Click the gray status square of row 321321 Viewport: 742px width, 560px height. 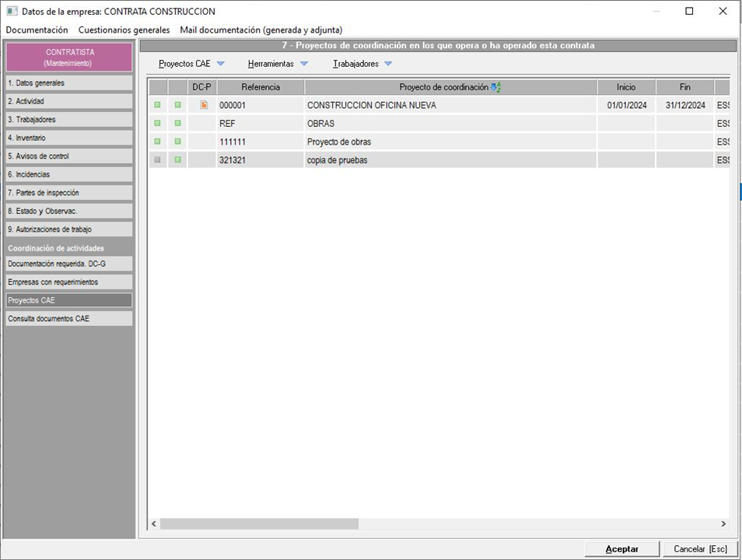coord(158,160)
